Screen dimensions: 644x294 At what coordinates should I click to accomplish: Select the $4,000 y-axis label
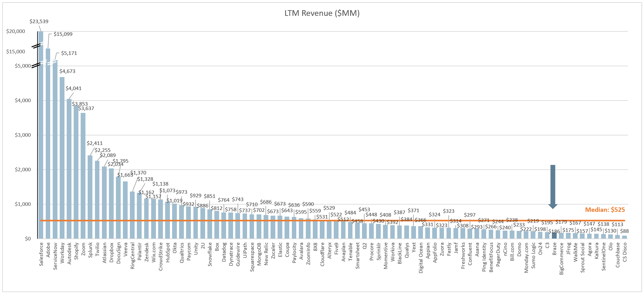[x=23, y=101]
